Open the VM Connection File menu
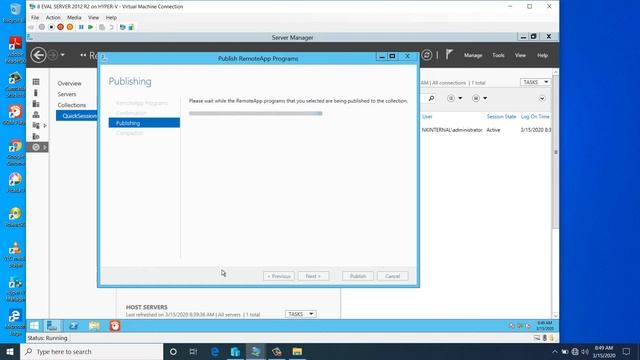Viewport: 640px width, 360px height. [x=35, y=18]
